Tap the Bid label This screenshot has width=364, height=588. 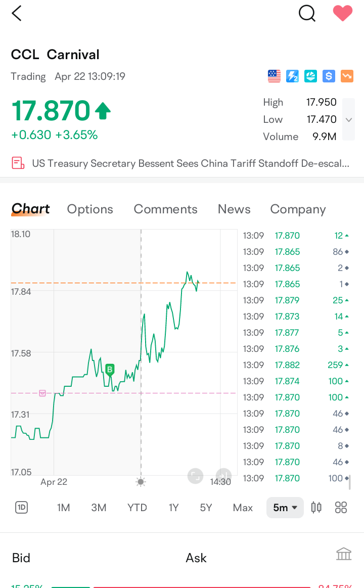pos(21,558)
